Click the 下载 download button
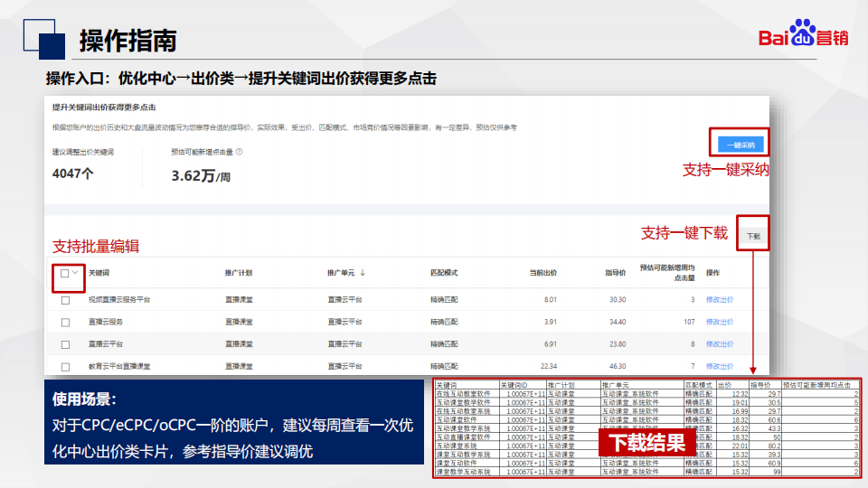Image resolution: width=868 pixels, height=488 pixels. click(753, 236)
